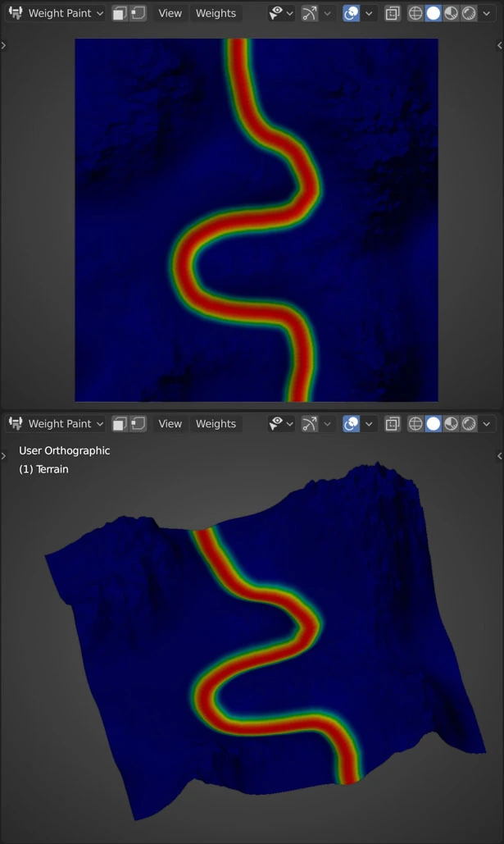Expand the sidebar arrow in bottom viewport
Screen dimensions: 504x844
coord(499,456)
